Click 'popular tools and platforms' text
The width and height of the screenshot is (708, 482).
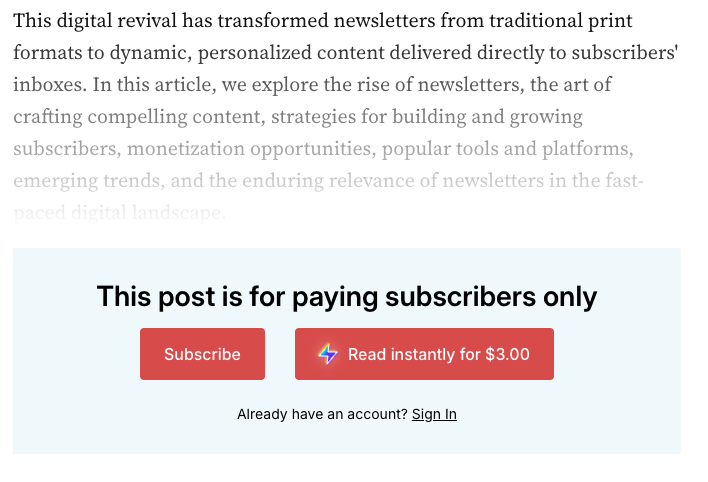(506, 150)
